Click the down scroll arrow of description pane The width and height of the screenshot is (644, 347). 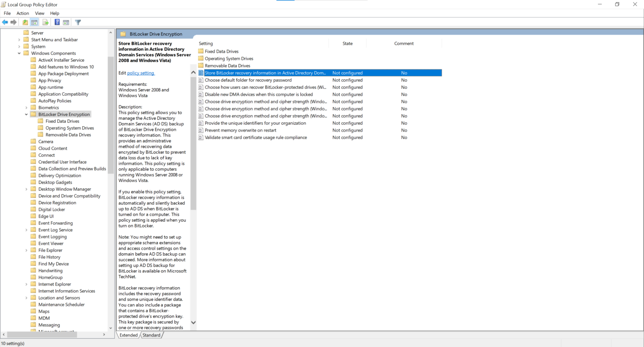coord(193,322)
